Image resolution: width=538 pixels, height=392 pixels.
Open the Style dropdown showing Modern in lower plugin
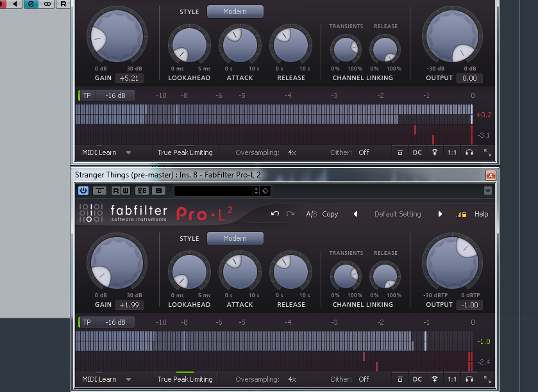pos(235,238)
